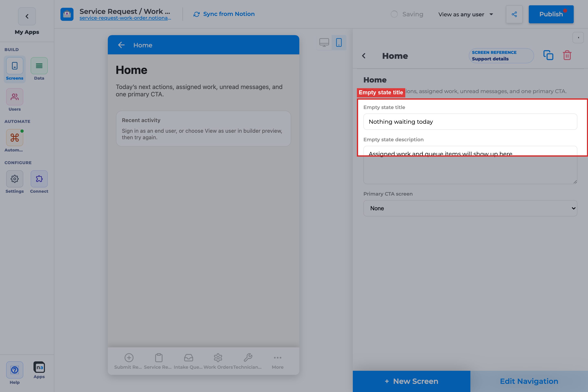Click the Screen Reference Support details badge
The image size is (588, 392).
pos(501,56)
